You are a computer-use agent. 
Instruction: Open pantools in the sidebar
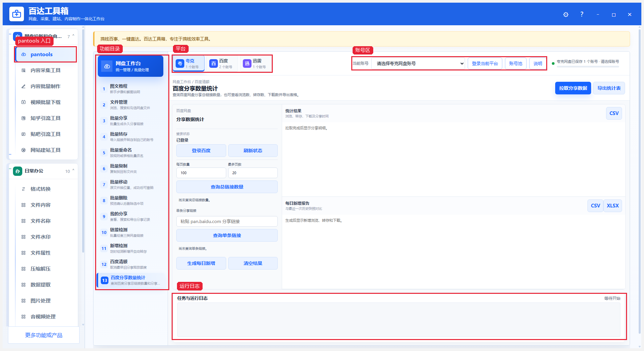46,55
